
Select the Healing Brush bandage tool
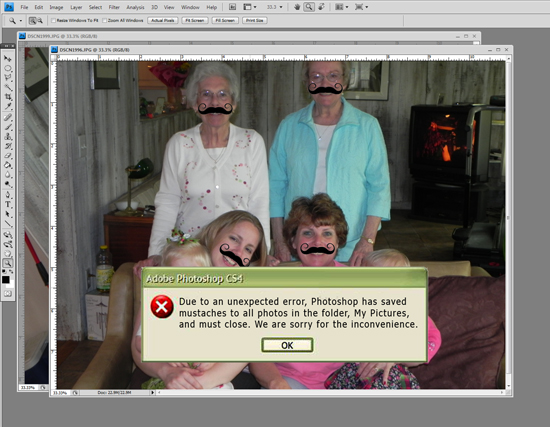click(x=8, y=117)
